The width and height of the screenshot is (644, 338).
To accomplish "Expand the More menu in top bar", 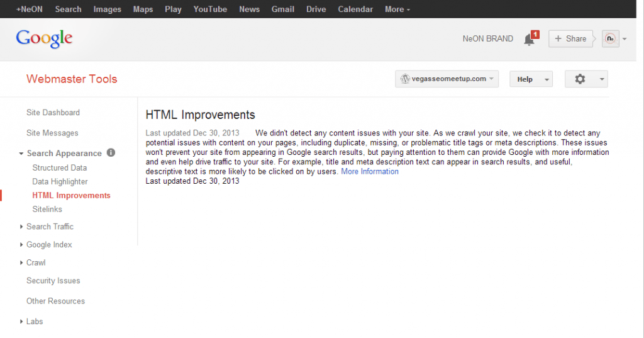I will 397,9.
